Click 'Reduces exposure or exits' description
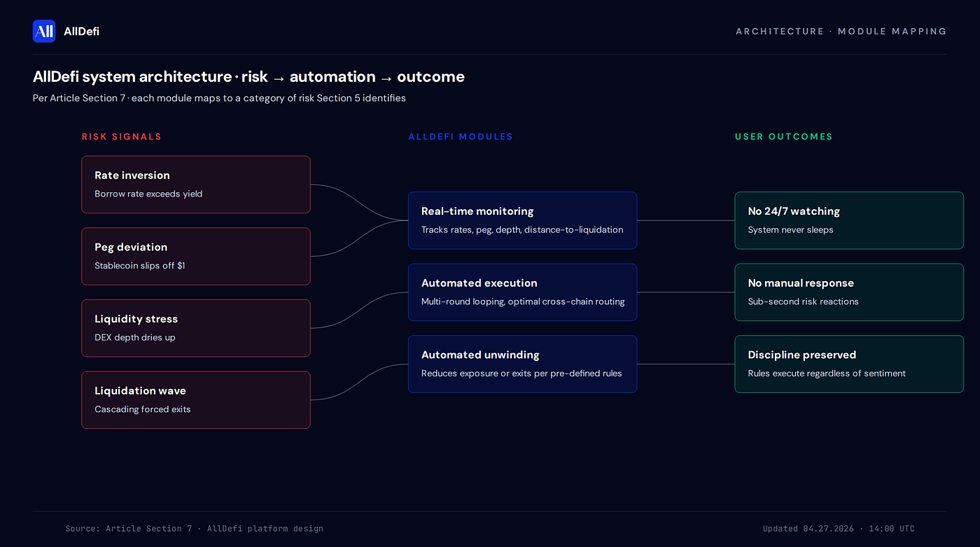The width and height of the screenshot is (980, 547). click(x=521, y=374)
